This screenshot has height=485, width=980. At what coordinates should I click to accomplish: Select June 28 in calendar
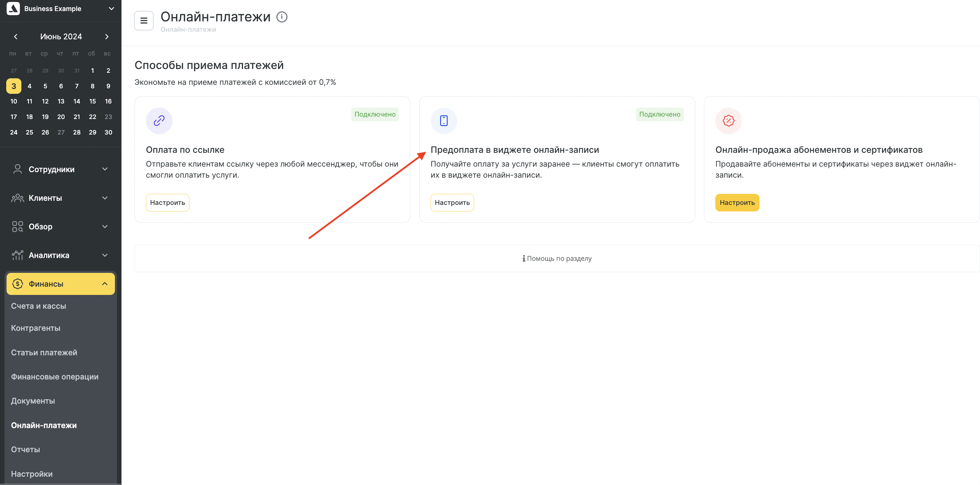coord(77,132)
